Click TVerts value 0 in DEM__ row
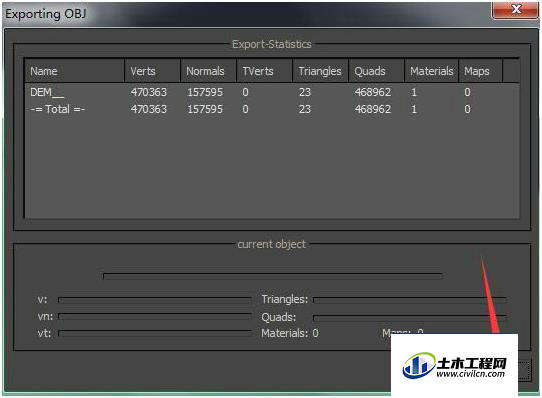 point(245,92)
